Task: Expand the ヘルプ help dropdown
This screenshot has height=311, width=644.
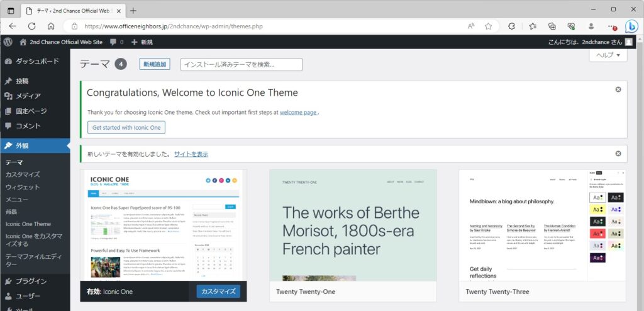Action: click(608, 55)
